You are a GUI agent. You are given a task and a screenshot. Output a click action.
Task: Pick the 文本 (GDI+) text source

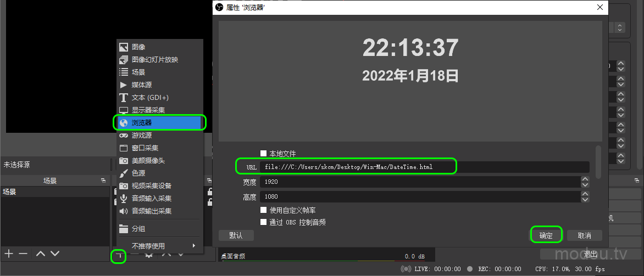[x=149, y=98]
